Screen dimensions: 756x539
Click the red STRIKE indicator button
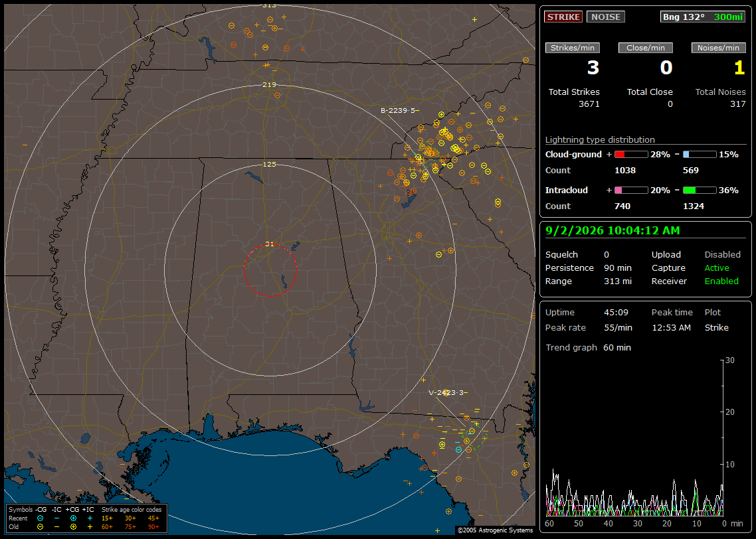coord(563,17)
